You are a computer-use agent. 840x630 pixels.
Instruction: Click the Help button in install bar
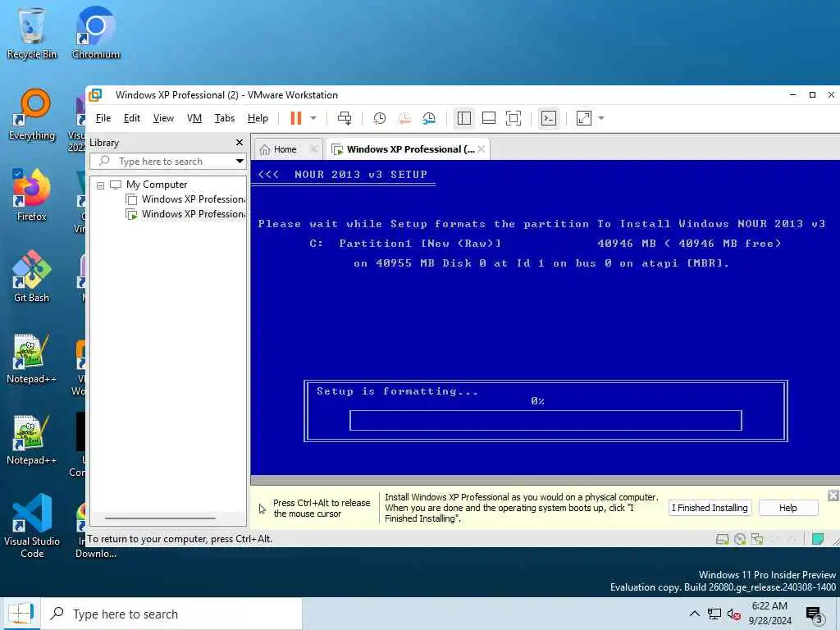[x=787, y=508]
